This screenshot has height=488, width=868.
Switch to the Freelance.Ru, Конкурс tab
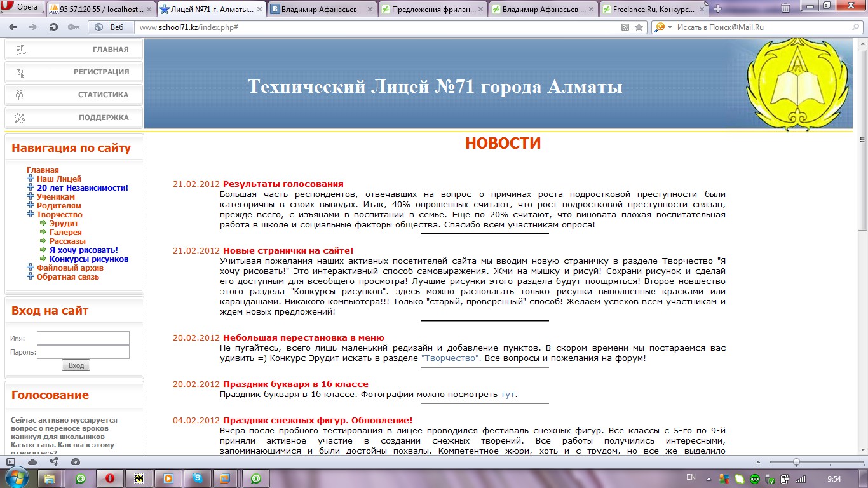[x=653, y=9]
